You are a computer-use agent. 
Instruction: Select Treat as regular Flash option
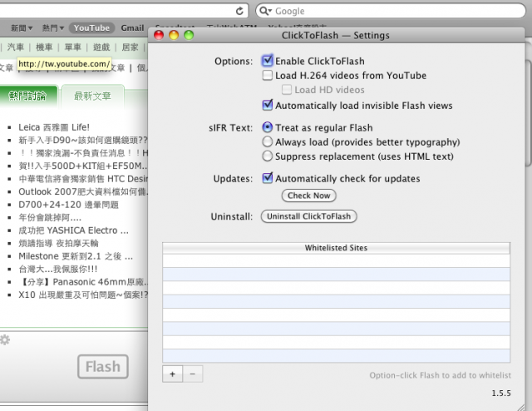(x=268, y=127)
